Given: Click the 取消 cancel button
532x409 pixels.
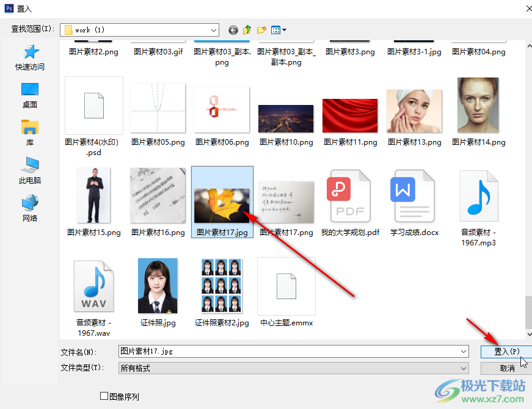Looking at the screenshot, I should 506,368.
